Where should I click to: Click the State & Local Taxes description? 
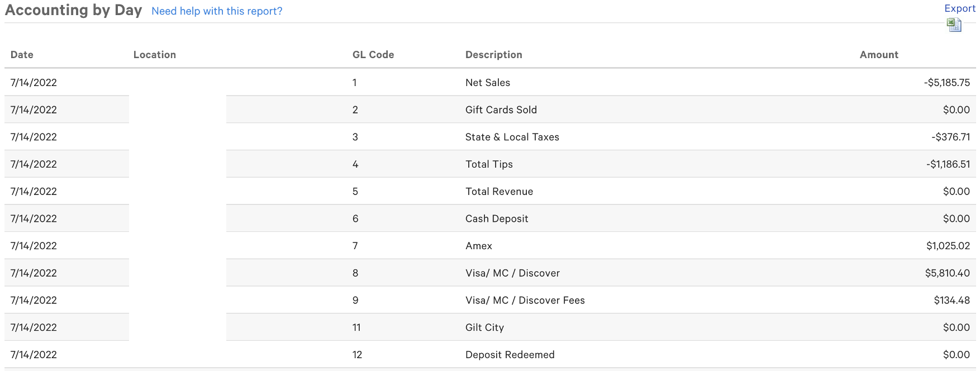coord(512,137)
